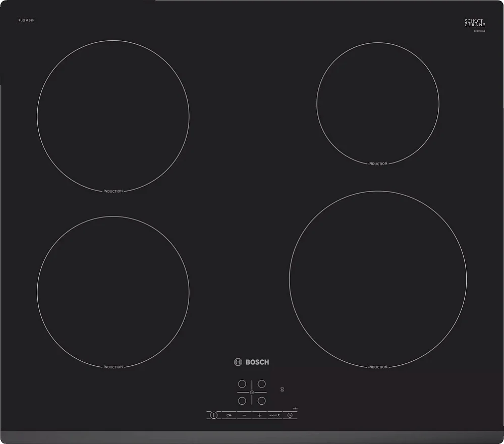Select the rear-right cooking zone selector circle
The height and width of the screenshot is (444, 504).
[x=262, y=384]
